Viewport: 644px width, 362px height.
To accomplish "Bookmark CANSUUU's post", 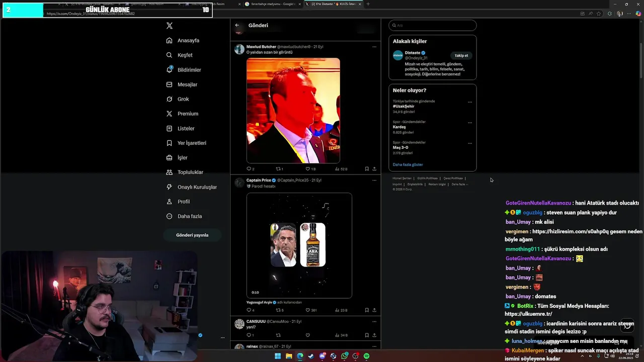I will [x=367, y=335].
